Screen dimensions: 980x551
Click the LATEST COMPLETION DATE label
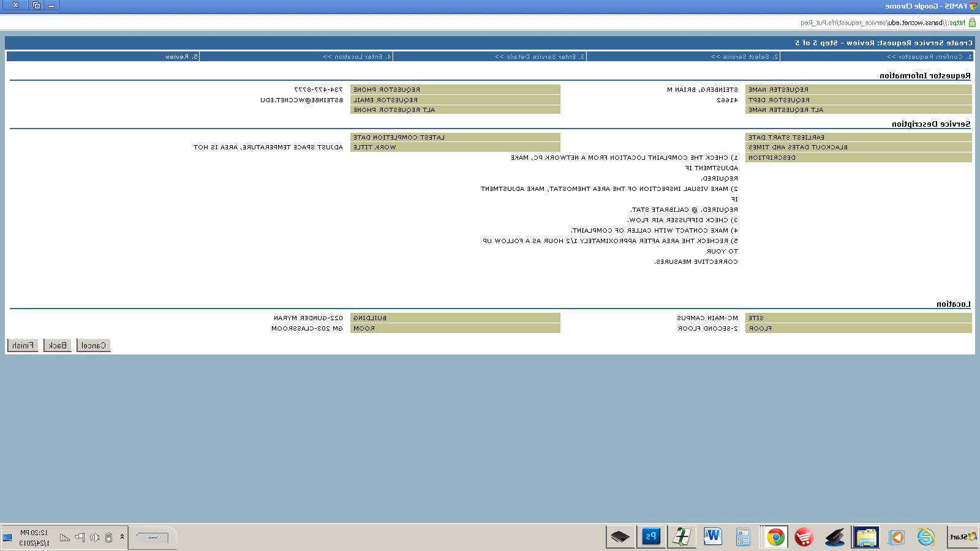click(399, 137)
